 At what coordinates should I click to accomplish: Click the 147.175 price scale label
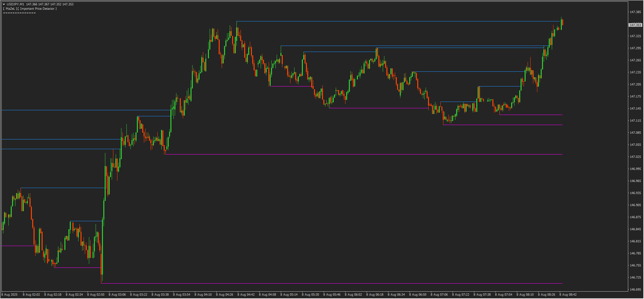click(635, 97)
